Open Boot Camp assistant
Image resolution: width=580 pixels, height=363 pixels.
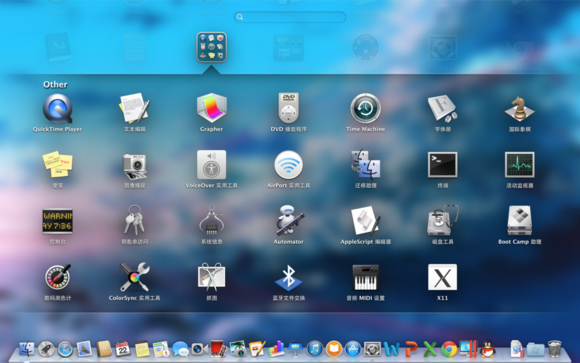tap(519, 221)
